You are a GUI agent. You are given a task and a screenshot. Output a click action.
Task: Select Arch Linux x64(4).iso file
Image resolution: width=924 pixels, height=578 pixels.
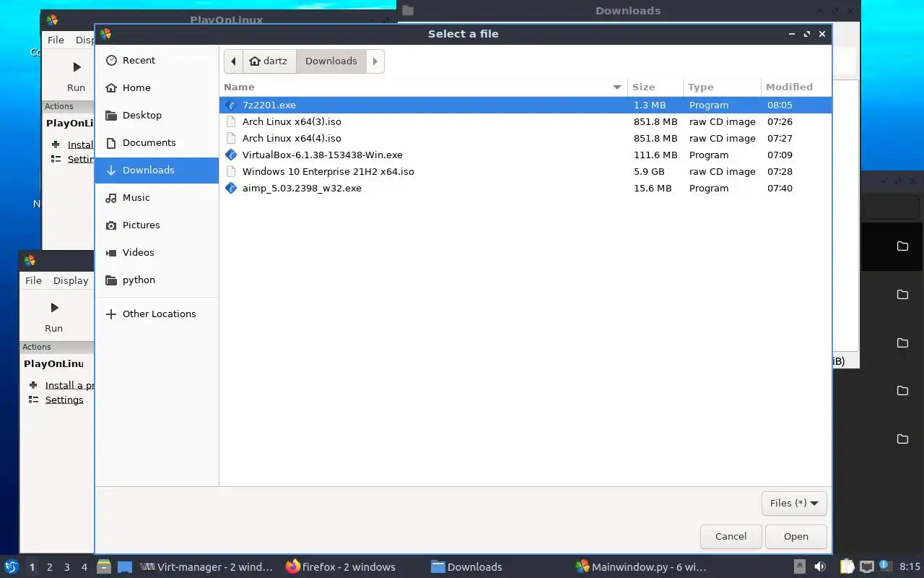526,139
